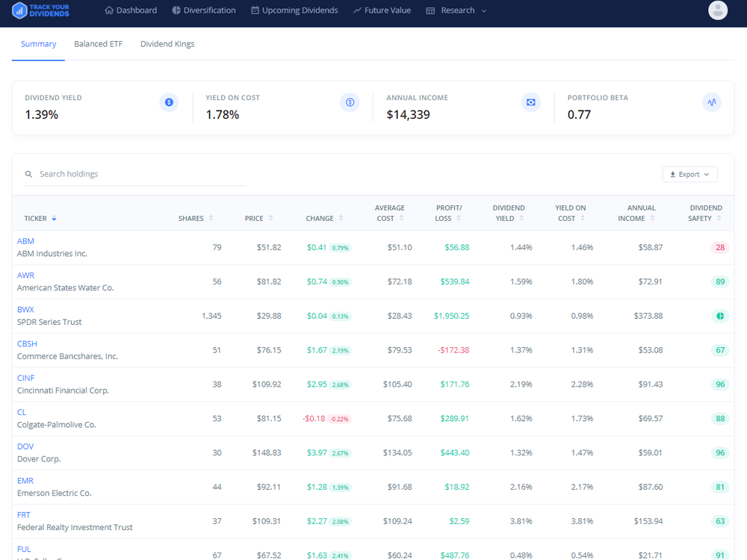Expand the Research navigation dropdown
Screen dimensions: 747x560
(483, 10)
